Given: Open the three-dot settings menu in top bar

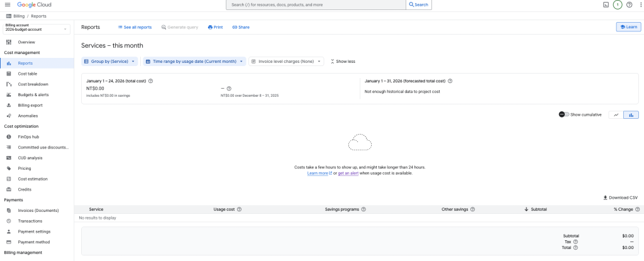Looking at the screenshot, I should coord(640,4).
